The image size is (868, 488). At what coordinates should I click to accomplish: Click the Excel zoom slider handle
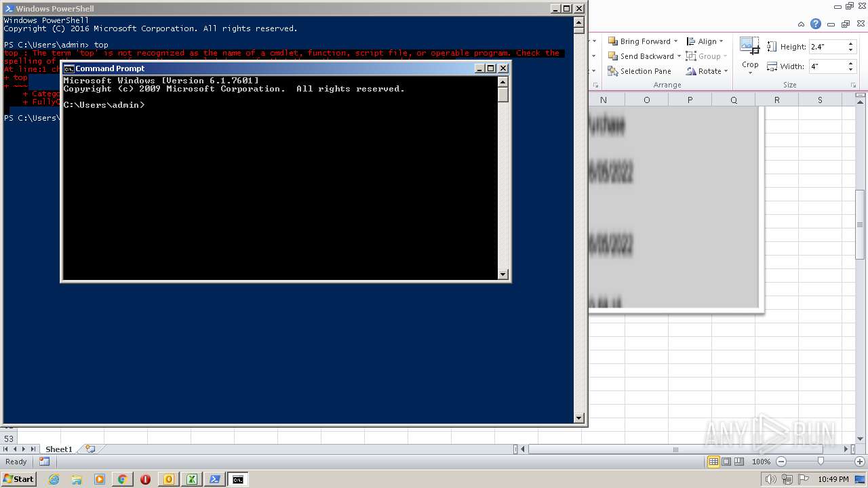(821, 462)
